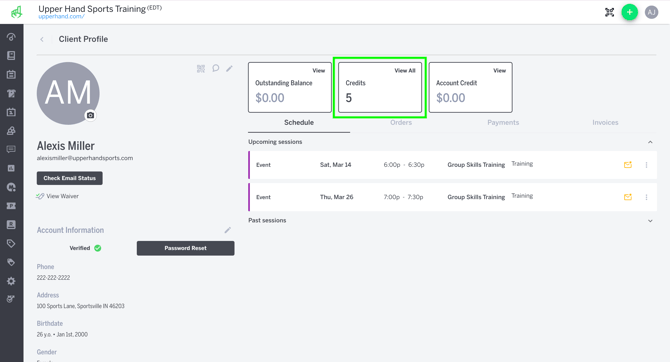Open the dashboard gauge icon in the sidebar
The image size is (670, 362).
pyautogui.click(x=11, y=37)
